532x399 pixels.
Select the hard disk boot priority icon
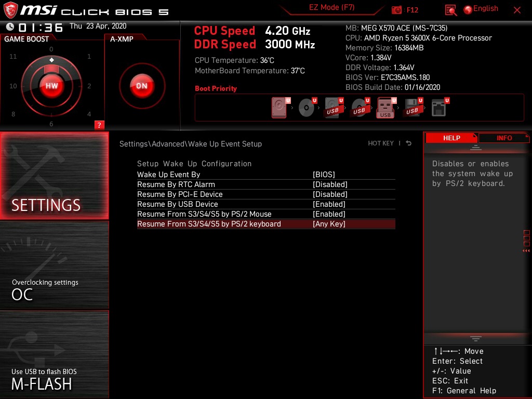pos(279,108)
